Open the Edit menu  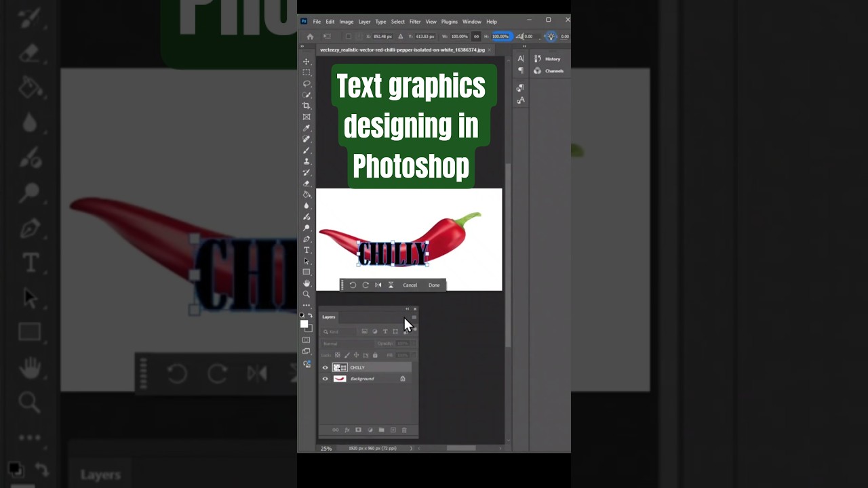tap(330, 22)
